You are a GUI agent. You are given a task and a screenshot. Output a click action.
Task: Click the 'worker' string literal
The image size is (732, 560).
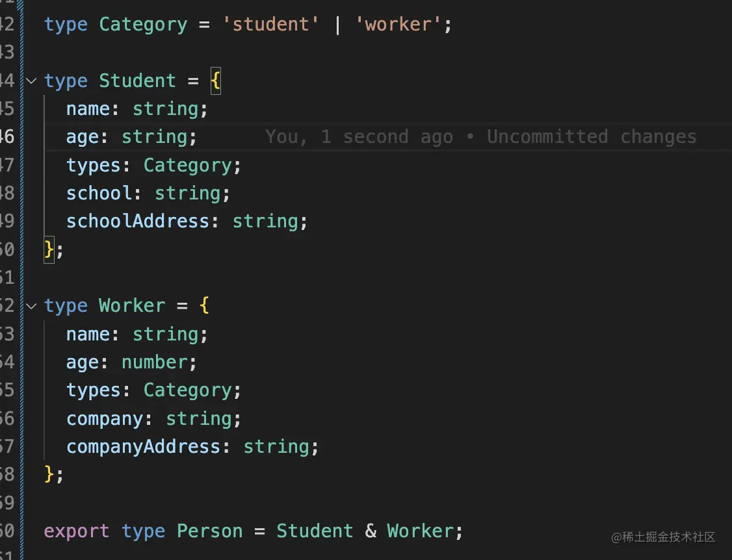click(x=398, y=24)
